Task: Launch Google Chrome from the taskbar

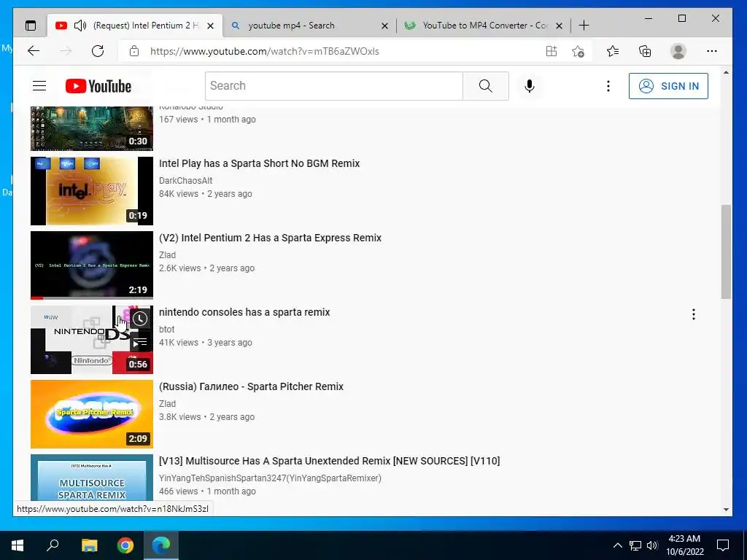Action: (125, 545)
